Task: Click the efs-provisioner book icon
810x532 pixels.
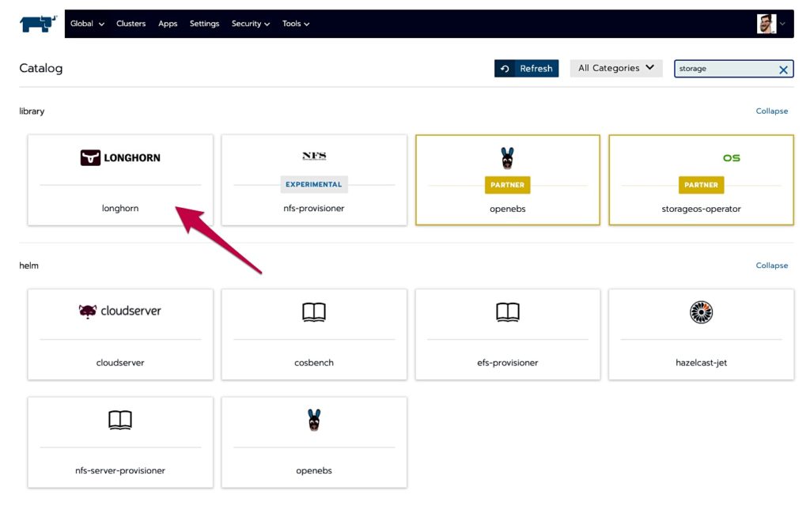Action: pos(507,312)
